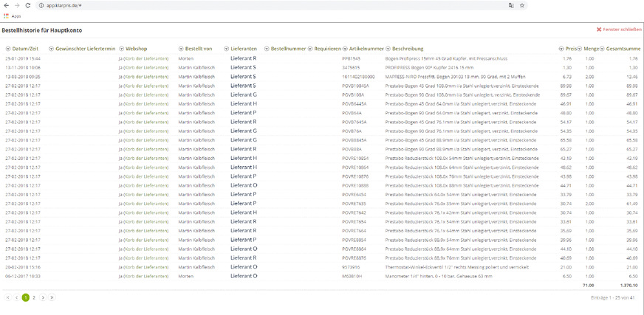Click article number PPB1545
The image size is (644, 315).
(x=351, y=59)
